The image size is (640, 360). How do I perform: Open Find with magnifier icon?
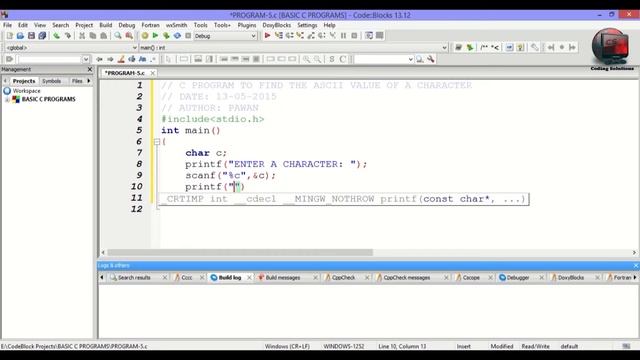[x=118, y=36]
